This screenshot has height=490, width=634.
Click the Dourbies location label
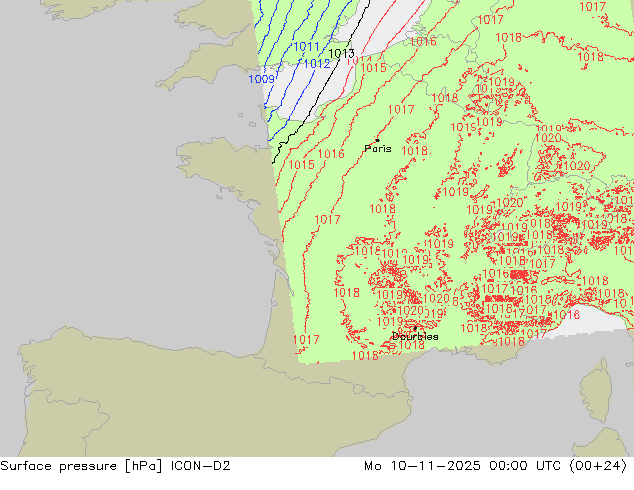point(415,336)
